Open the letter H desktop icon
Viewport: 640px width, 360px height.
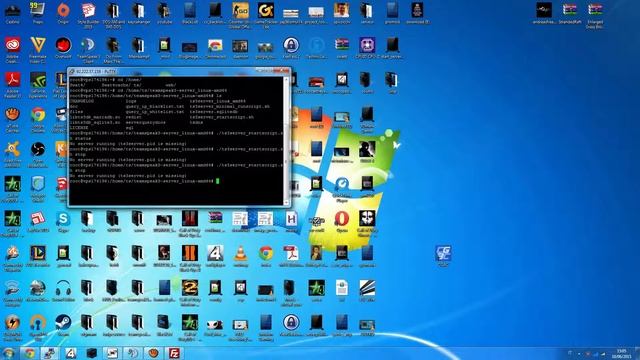pyautogui.click(x=291, y=222)
